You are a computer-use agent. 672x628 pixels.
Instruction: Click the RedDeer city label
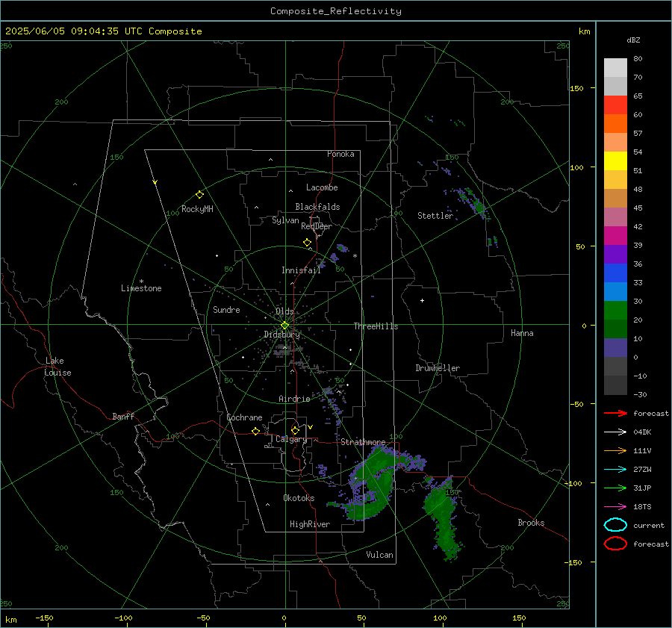coord(317,226)
